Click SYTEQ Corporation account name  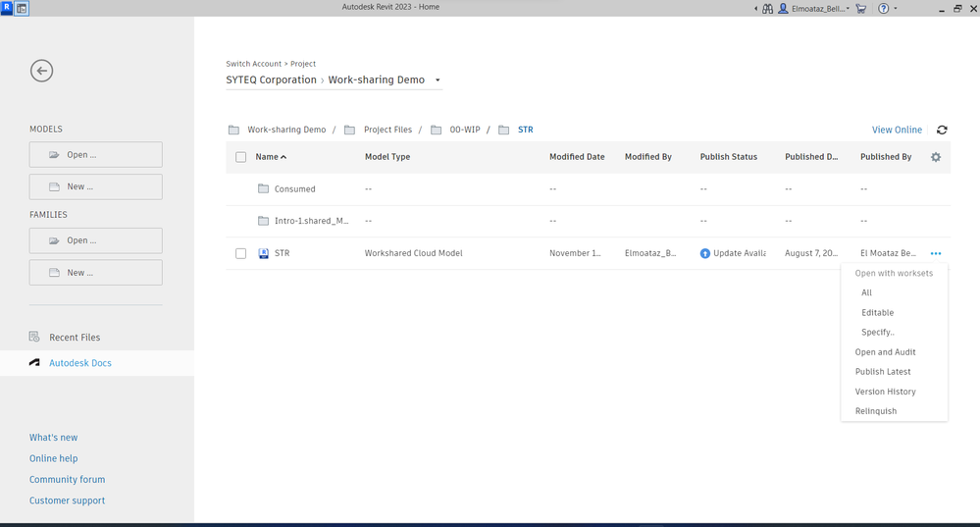tap(272, 80)
